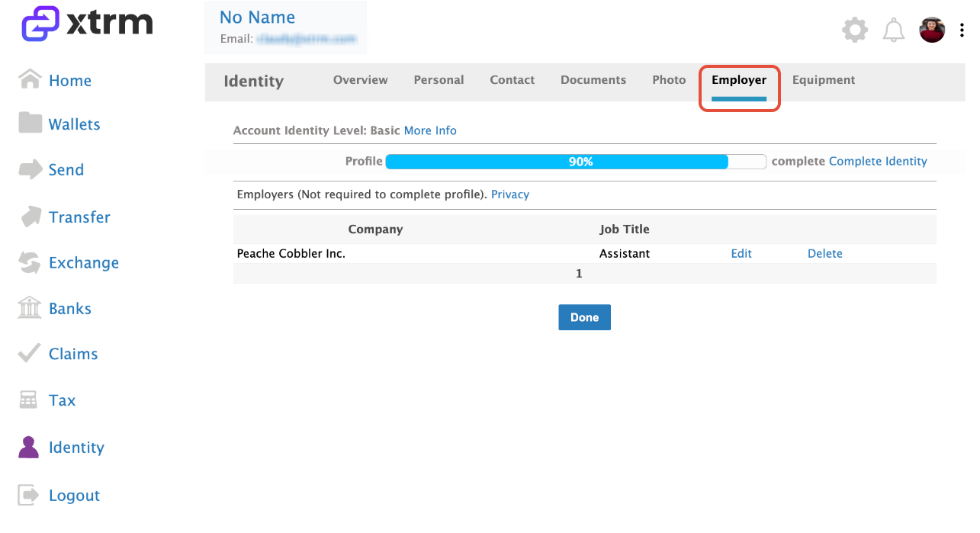Click the Peache Cobbler Inc. company cell
The image size is (980, 533).
(291, 254)
